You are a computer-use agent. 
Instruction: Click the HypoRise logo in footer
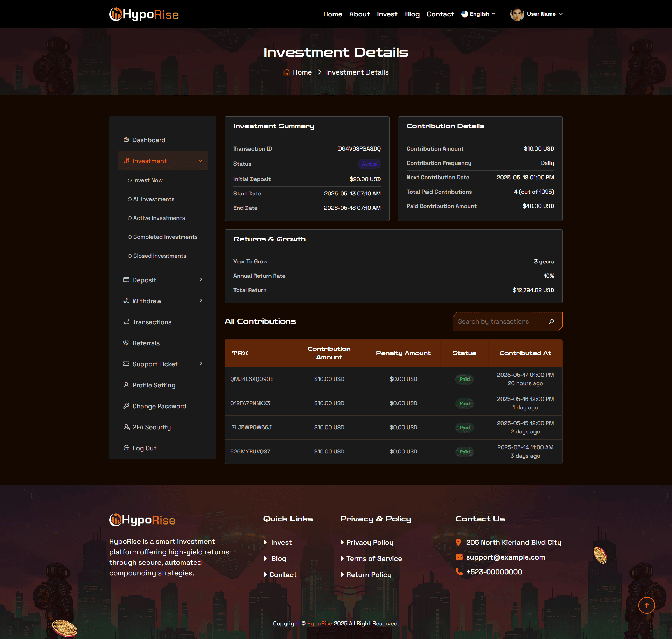[x=142, y=520]
